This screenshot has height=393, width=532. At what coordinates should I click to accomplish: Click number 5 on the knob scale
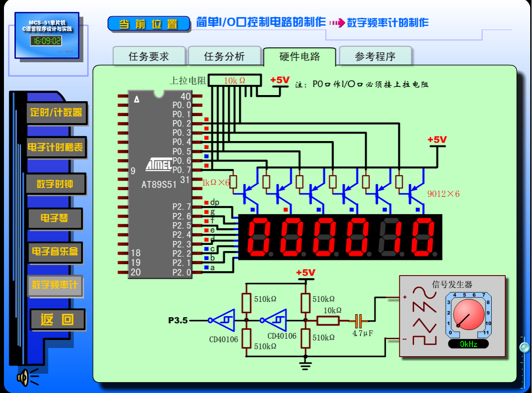coord(465,295)
